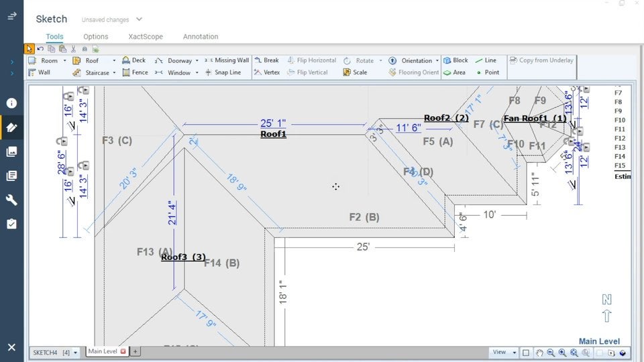Activate the Break wall tool
Image resolution: width=644 pixels, height=362 pixels.
click(x=266, y=60)
